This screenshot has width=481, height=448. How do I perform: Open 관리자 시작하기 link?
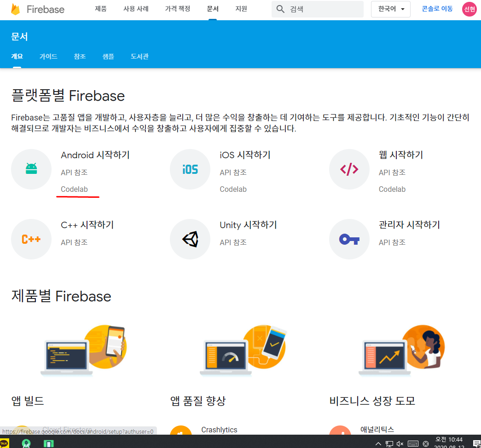(409, 225)
